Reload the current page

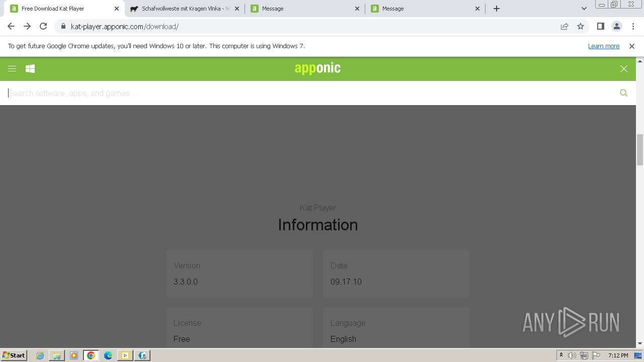(43, 27)
